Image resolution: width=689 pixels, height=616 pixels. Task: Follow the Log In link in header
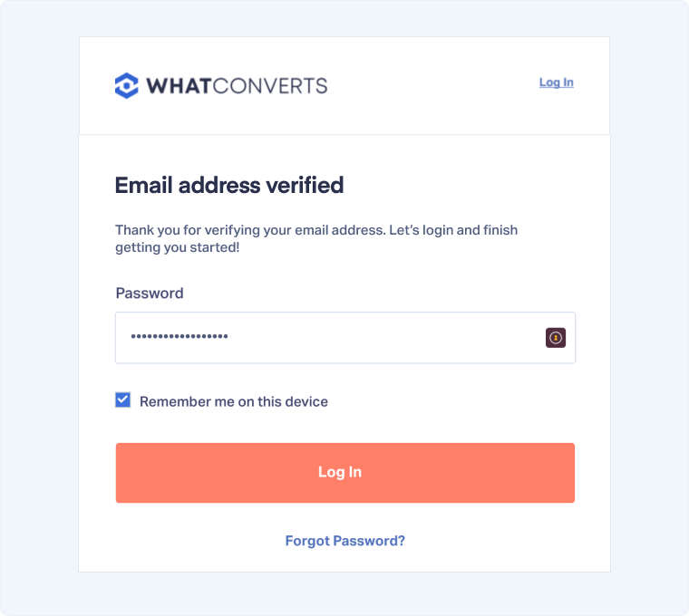[x=556, y=82]
